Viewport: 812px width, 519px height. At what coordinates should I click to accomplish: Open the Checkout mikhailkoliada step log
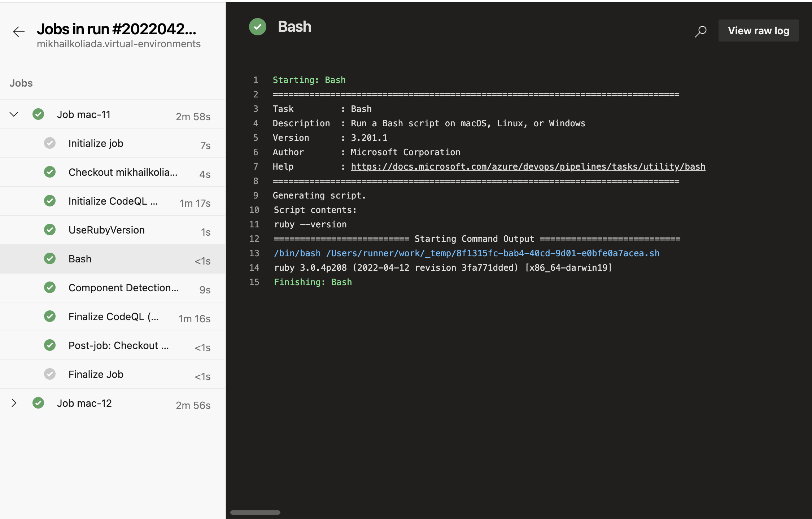pos(123,172)
